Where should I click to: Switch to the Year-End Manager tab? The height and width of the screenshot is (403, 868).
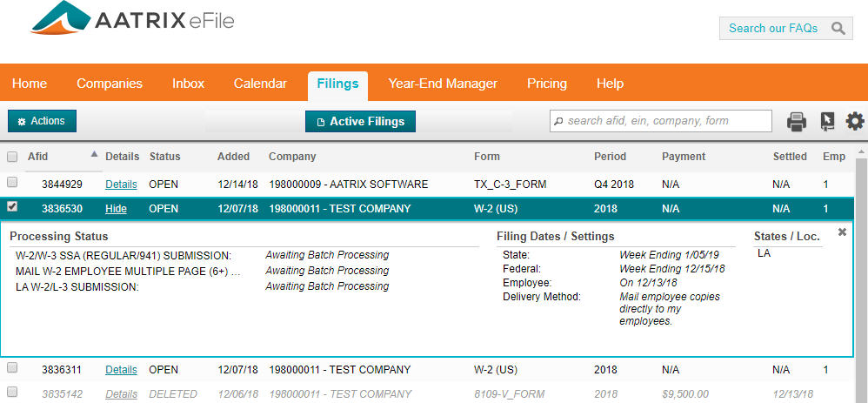point(443,84)
